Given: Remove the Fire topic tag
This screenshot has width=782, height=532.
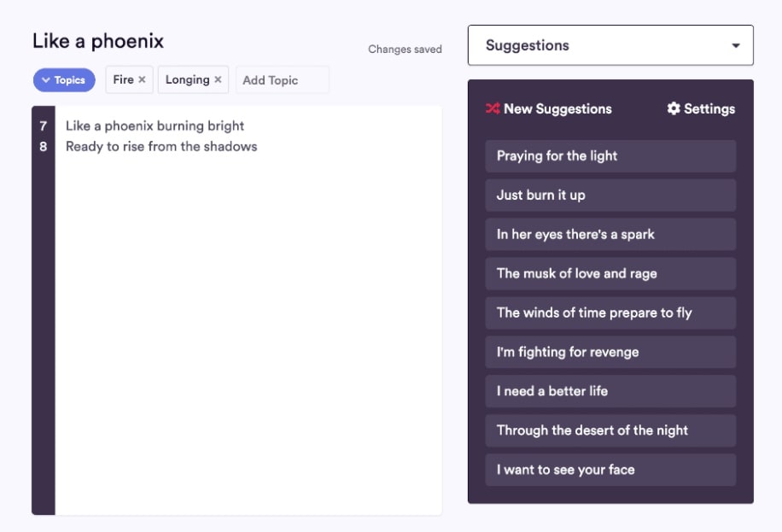Looking at the screenshot, I should 142,79.
